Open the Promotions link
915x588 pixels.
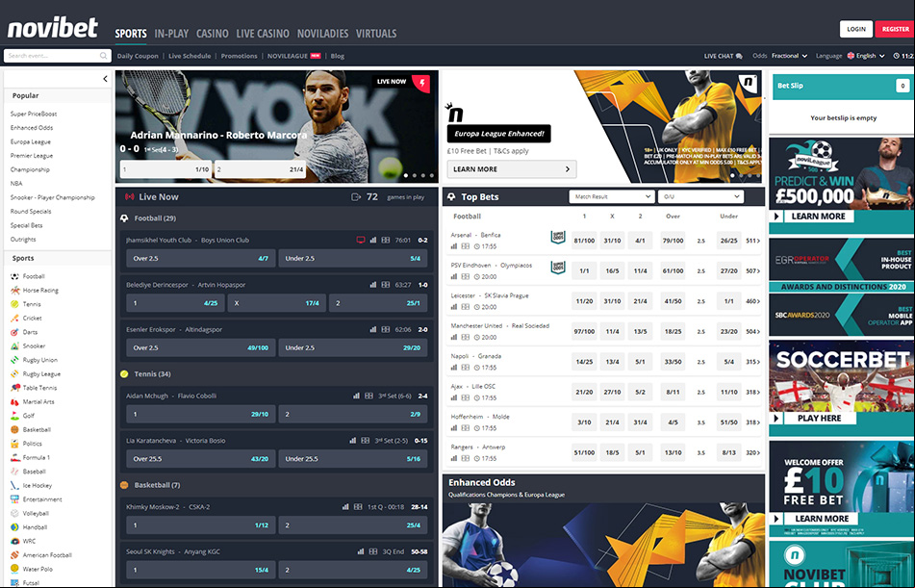[x=240, y=56]
